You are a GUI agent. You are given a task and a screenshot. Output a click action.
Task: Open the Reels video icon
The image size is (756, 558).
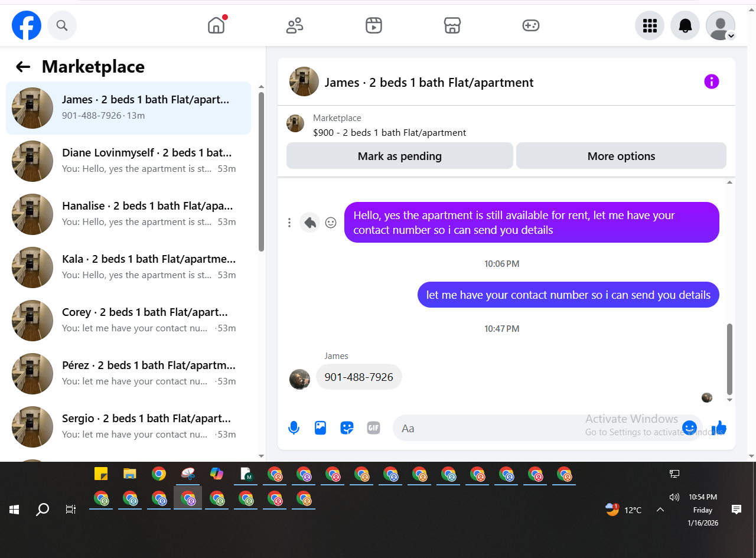pos(374,25)
